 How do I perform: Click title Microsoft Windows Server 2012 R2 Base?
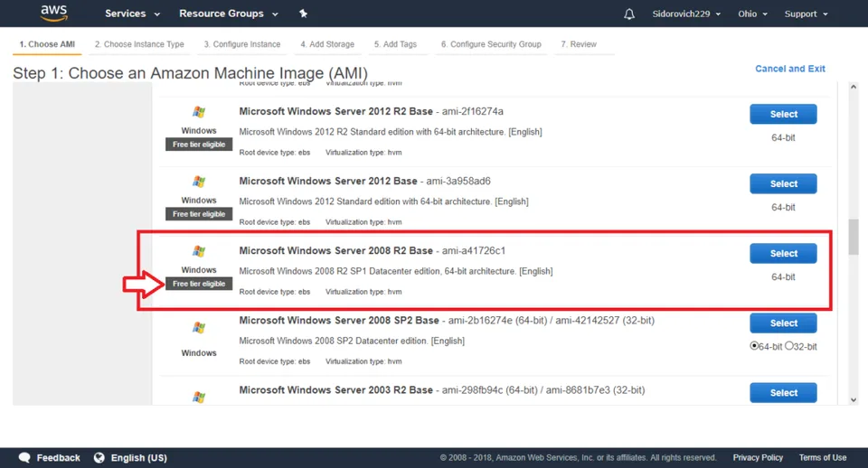[336, 111]
